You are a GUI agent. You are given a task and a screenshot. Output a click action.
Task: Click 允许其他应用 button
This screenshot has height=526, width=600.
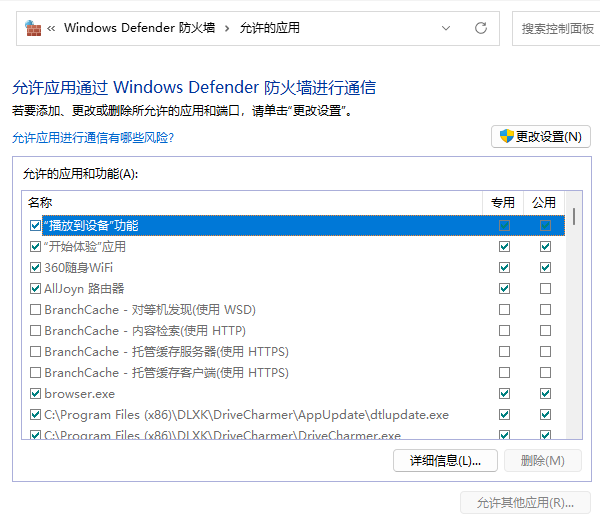tap(525, 502)
